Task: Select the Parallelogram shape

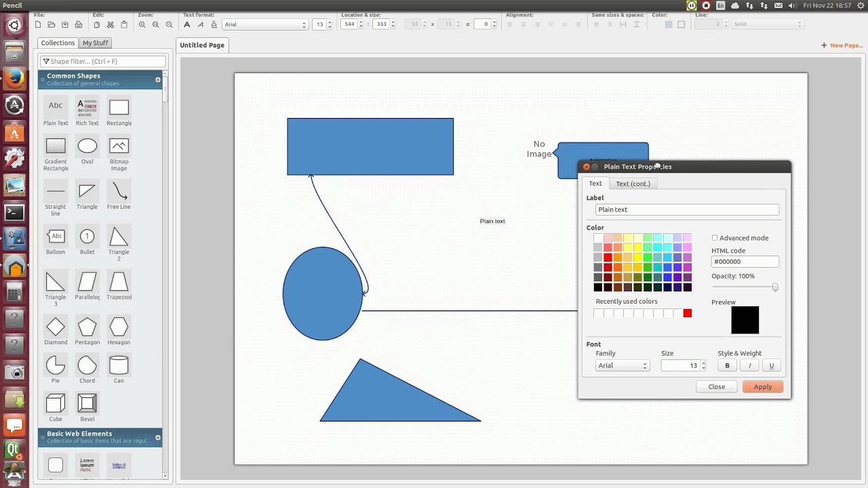Action: [x=87, y=285]
